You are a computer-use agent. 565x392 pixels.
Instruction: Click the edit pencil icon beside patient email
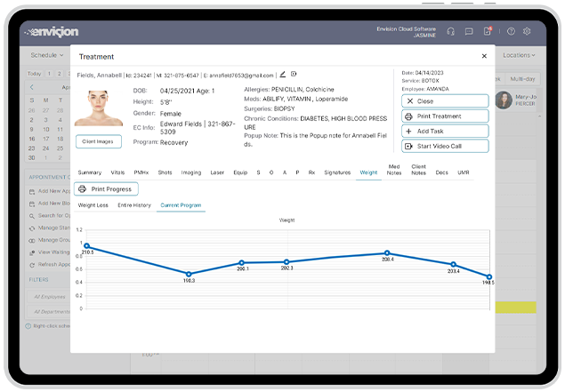[x=283, y=75]
